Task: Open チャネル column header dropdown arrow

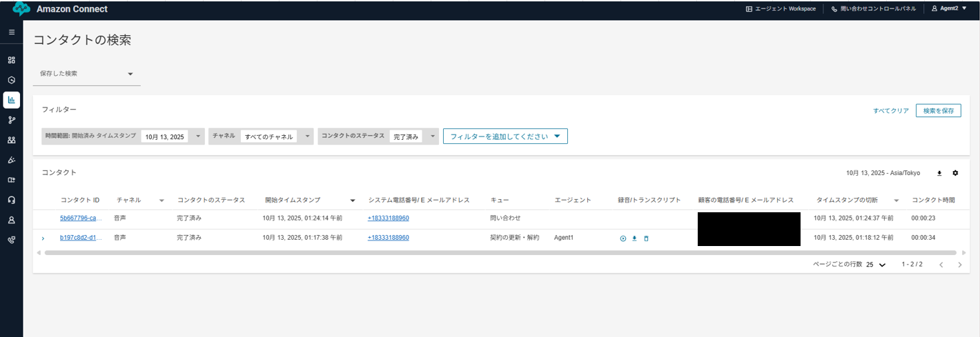Action: point(161,201)
